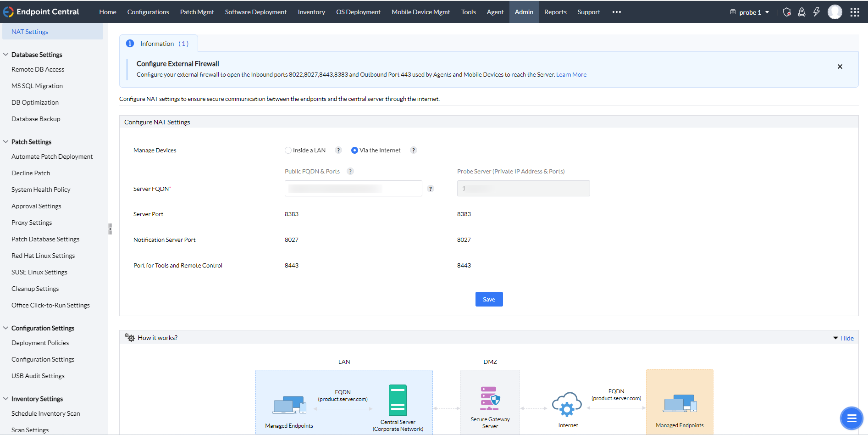Screen dimensions: 868x435
Task: Open the probe 1 server dropdown
Action: (x=750, y=12)
